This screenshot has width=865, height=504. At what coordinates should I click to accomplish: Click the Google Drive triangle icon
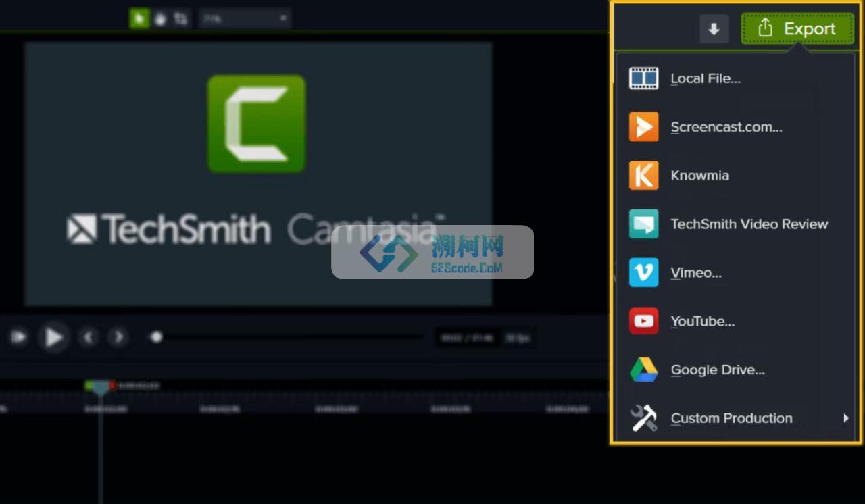click(643, 370)
